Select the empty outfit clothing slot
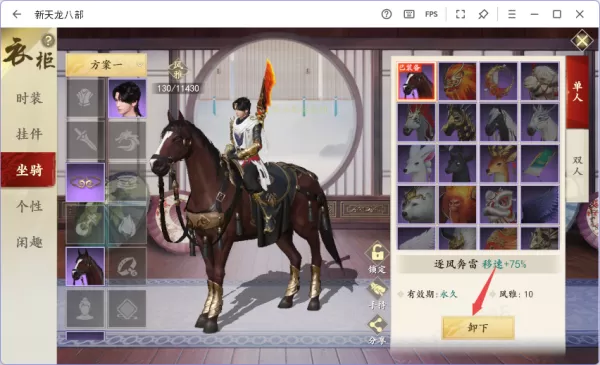 pos(85,98)
